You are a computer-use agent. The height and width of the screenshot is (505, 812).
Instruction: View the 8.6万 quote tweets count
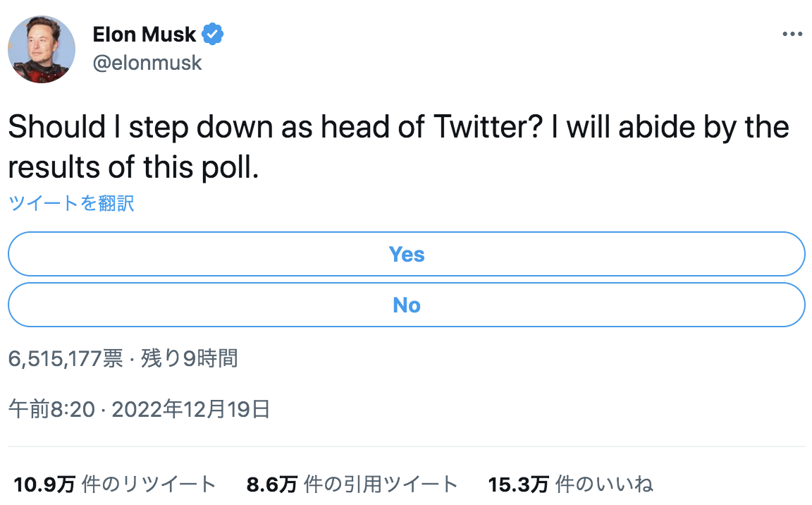tap(271, 485)
